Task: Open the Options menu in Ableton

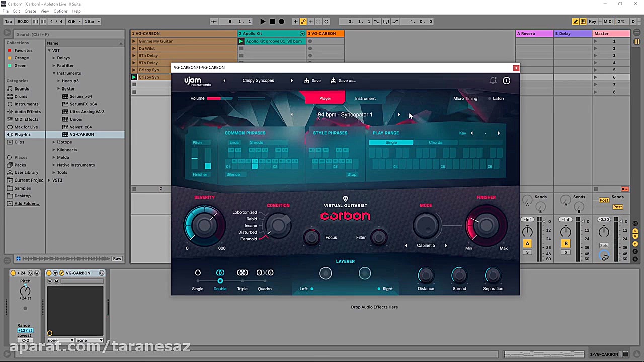Action: [x=60, y=11]
